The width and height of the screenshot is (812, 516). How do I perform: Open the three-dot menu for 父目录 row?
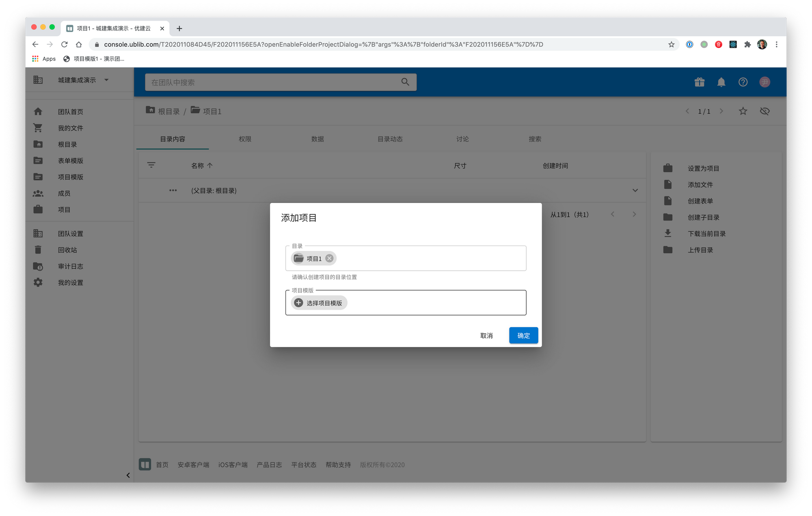(173, 190)
